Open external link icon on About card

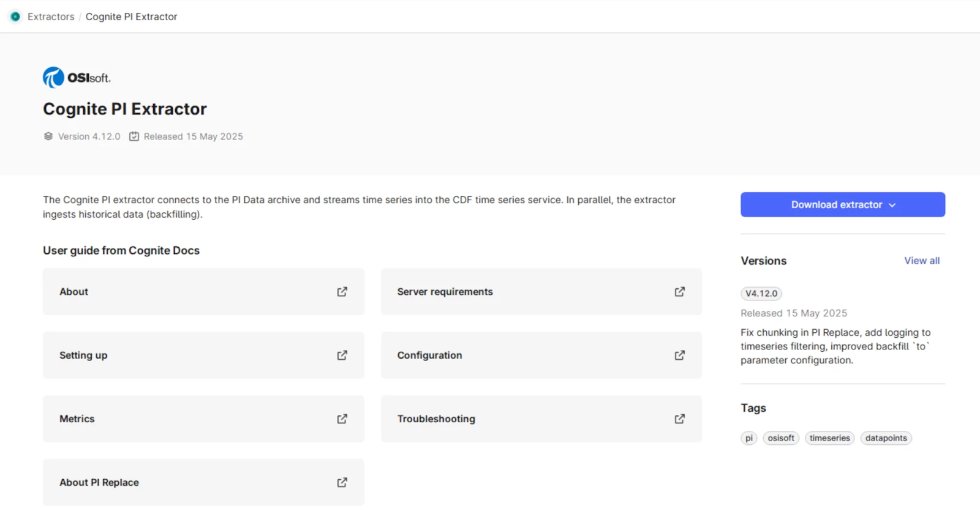click(342, 292)
